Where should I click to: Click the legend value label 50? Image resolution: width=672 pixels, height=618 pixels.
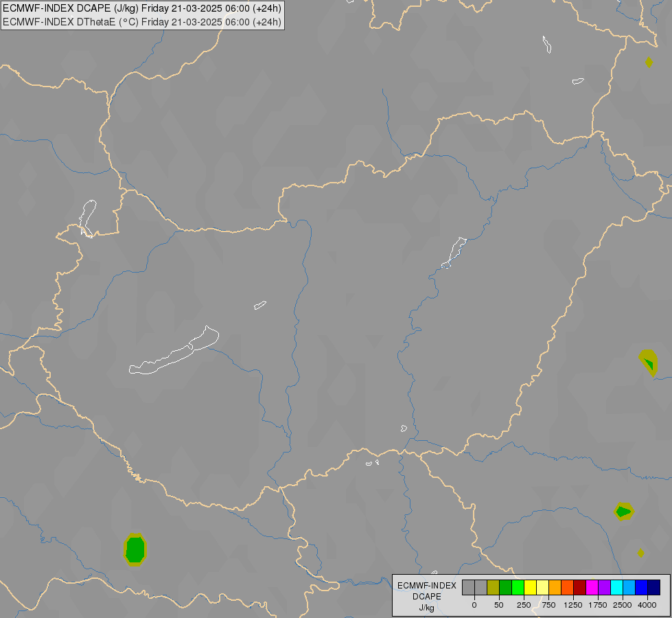499,605
